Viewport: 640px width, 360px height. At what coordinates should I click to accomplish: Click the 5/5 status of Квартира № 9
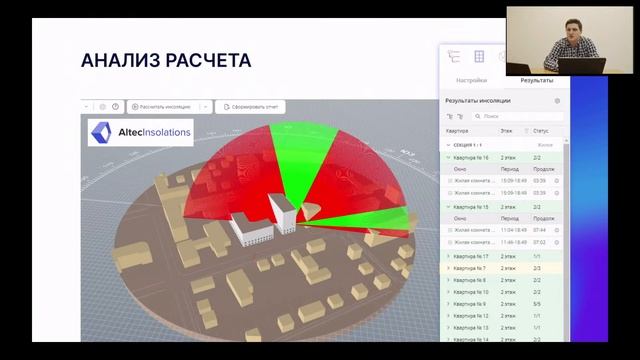pyautogui.click(x=537, y=304)
